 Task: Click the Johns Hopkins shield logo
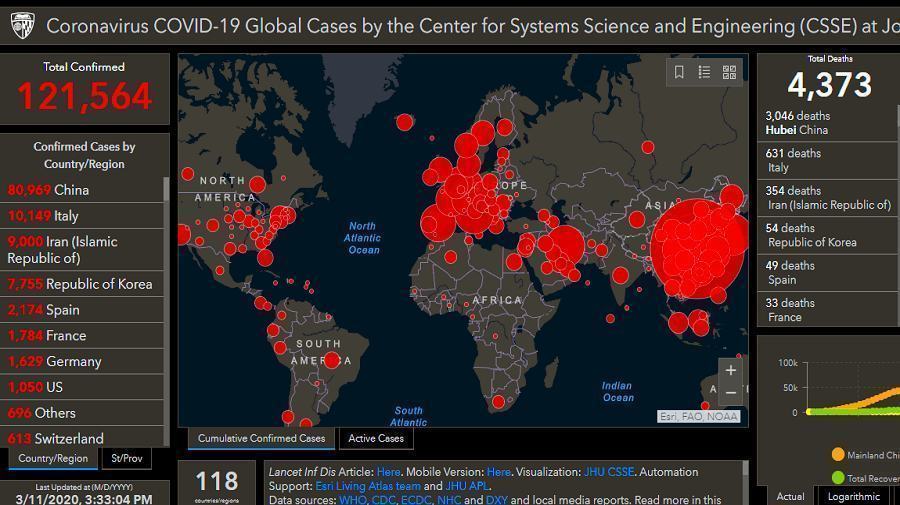coord(22,25)
